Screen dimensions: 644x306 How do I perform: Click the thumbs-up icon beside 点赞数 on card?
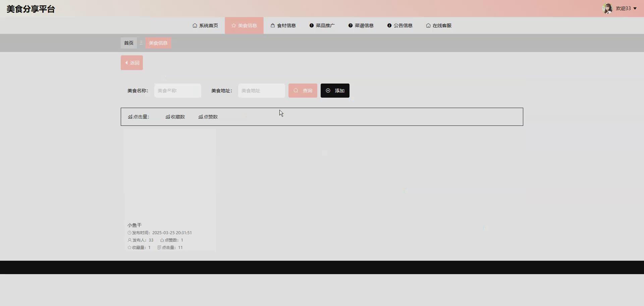[x=162, y=240]
